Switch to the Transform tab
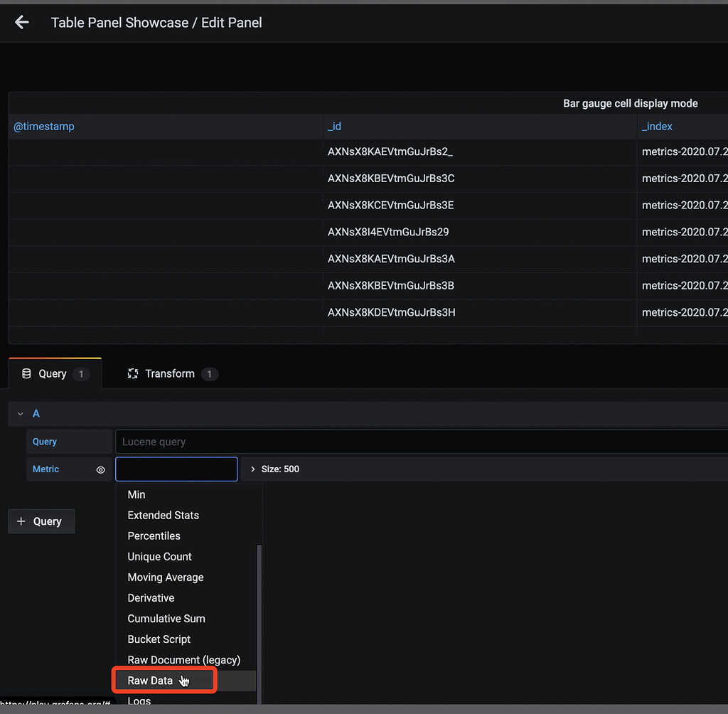Viewport: 728px width, 714px height. point(171,373)
